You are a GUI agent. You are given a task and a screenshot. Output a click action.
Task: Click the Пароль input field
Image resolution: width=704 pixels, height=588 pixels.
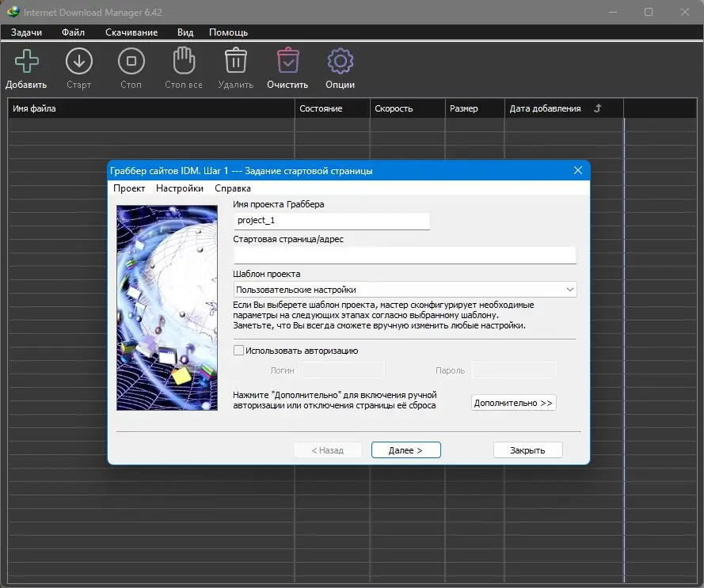(x=514, y=370)
